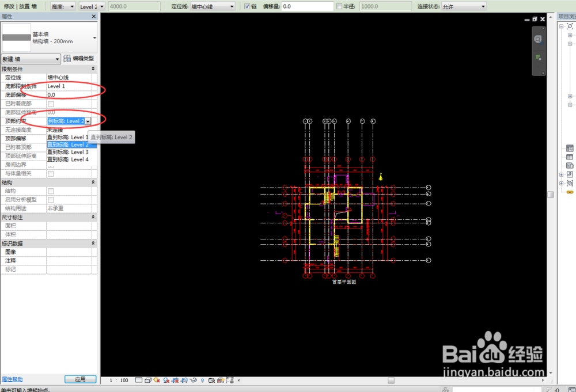Toggle the Enable Analytical Model checkbox
576x392 pixels.
(51, 200)
